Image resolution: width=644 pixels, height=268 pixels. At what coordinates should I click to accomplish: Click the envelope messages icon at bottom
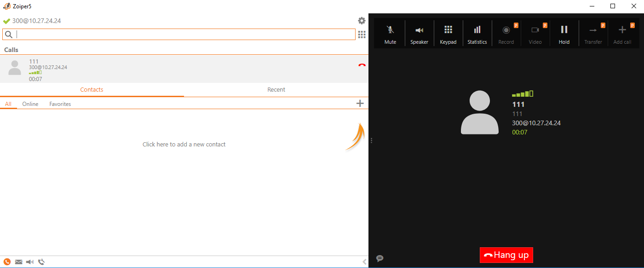[x=18, y=262]
